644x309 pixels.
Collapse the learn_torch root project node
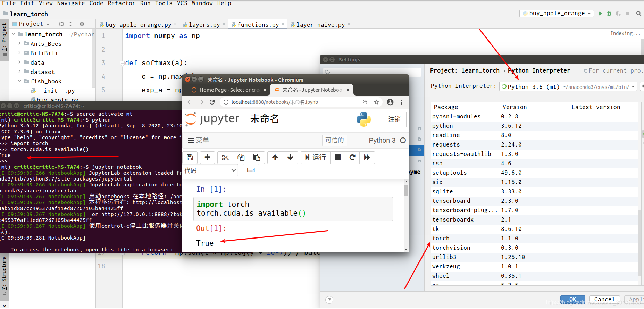[x=14, y=34]
